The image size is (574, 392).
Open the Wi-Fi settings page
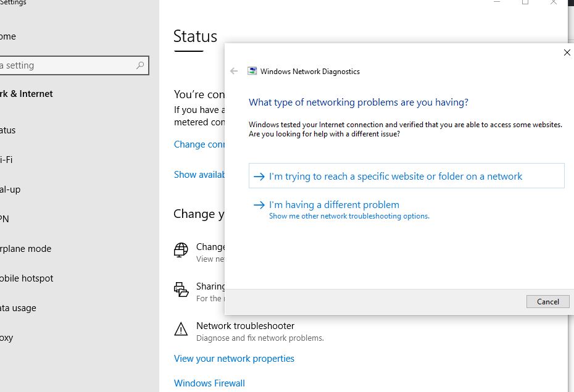(6, 160)
